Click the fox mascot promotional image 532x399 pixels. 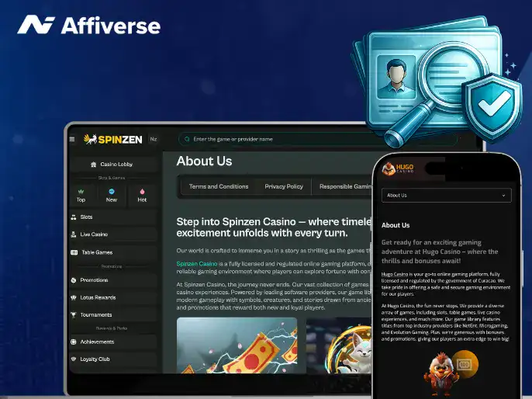339,345
